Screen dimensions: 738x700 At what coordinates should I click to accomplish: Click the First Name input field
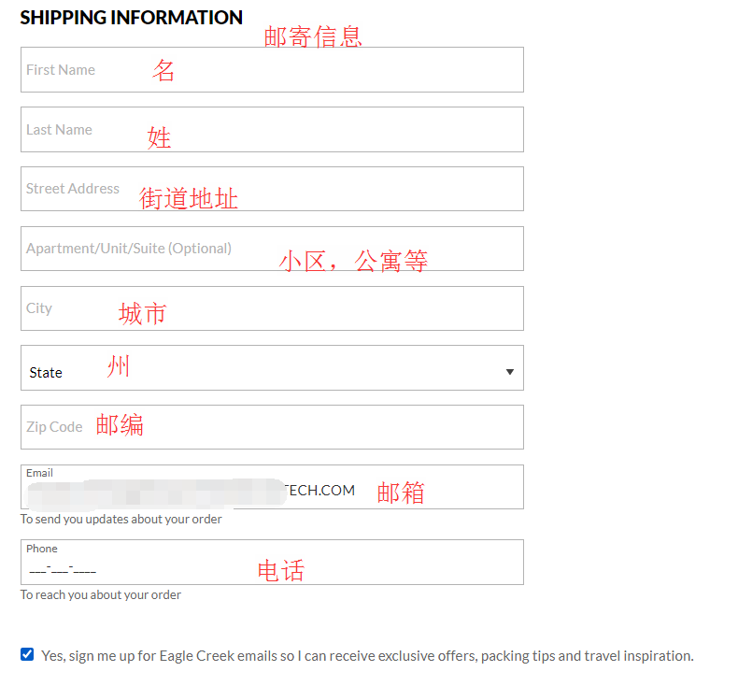pyautogui.click(x=271, y=70)
